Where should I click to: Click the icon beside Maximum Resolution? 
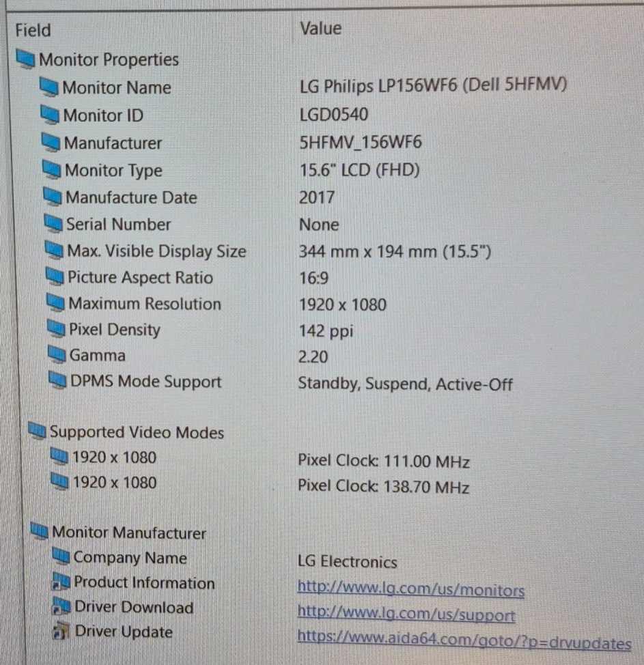[x=55, y=303]
